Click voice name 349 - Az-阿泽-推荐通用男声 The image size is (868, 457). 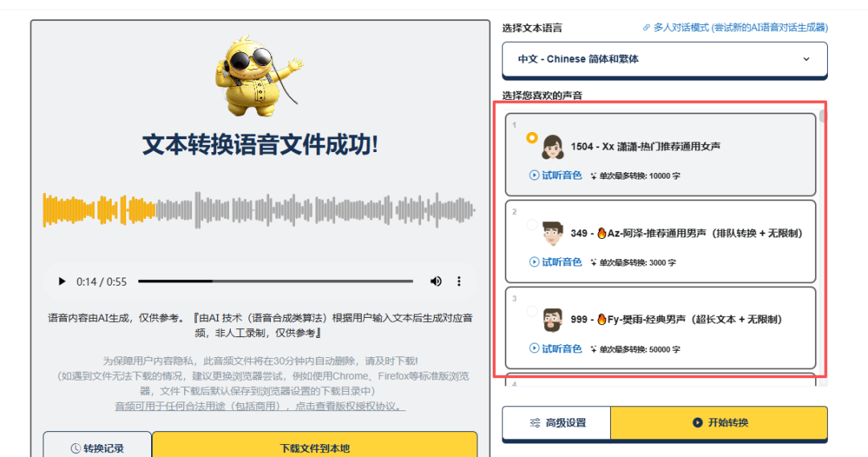pyautogui.click(x=686, y=233)
